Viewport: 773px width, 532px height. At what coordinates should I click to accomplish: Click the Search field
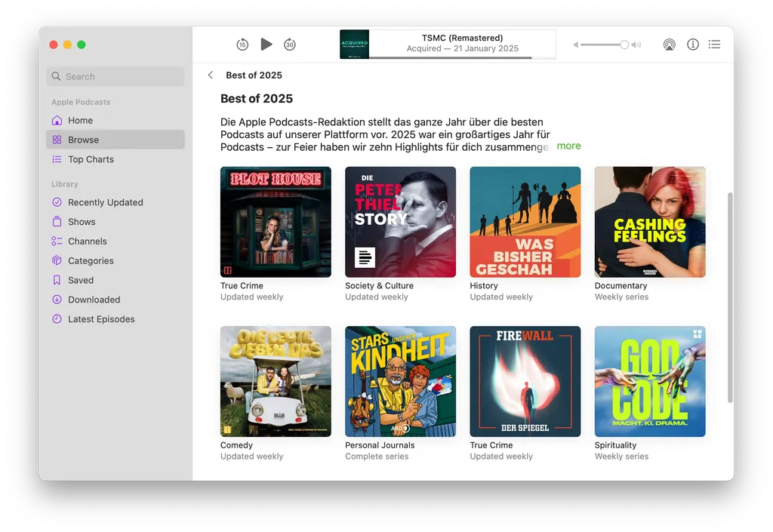(115, 76)
